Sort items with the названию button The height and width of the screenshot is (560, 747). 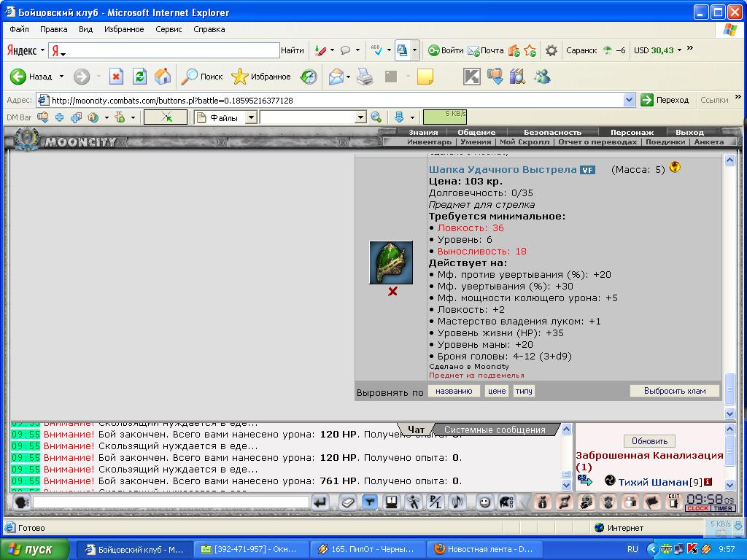454,391
